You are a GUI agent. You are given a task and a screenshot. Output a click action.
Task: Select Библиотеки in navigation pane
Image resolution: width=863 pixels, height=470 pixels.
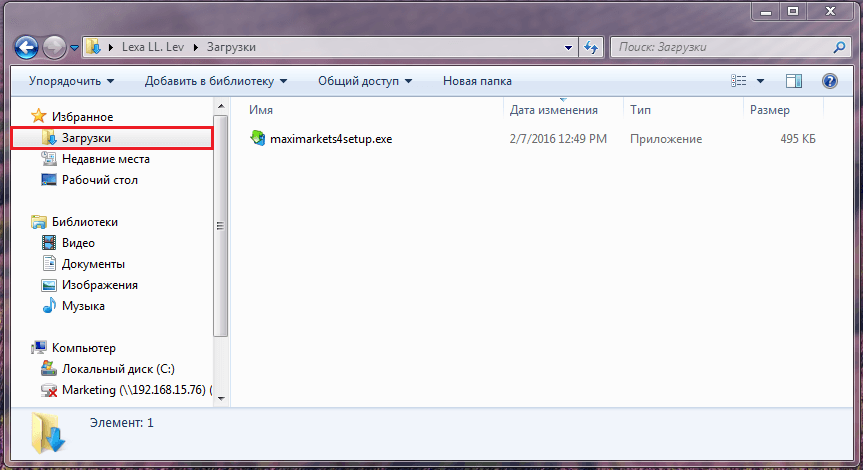pos(85,222)
